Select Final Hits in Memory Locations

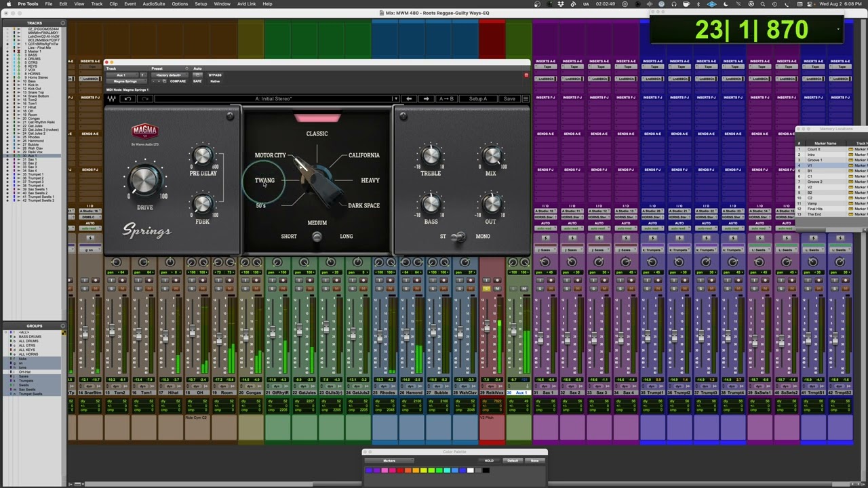click(815, 209)
